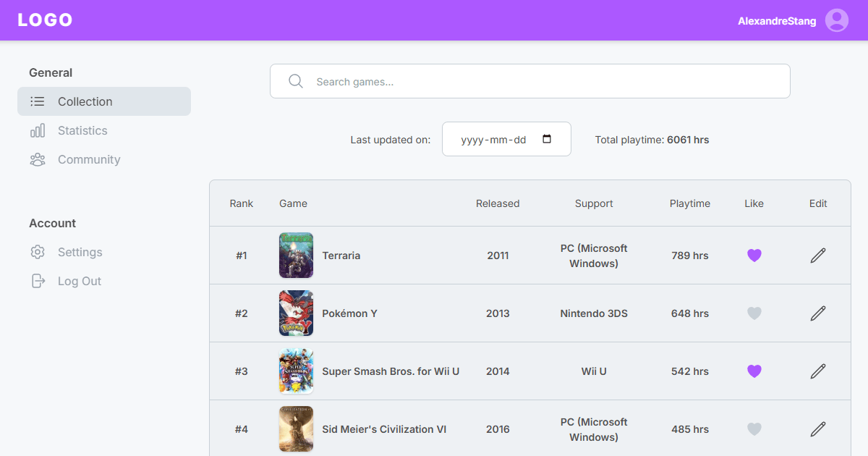Open the calendar picker icon
The width and height of the screenshot is (868, 456).
[547, 139]
